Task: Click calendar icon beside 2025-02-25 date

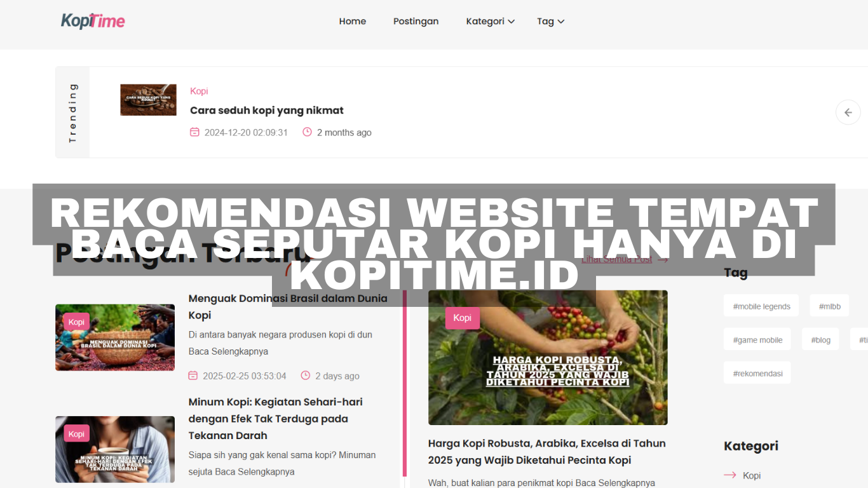Action: (x=193, y=376)
